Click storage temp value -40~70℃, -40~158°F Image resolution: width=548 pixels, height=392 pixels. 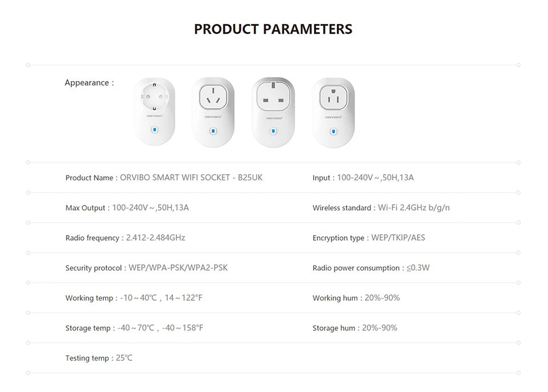[x=160, y=328]
